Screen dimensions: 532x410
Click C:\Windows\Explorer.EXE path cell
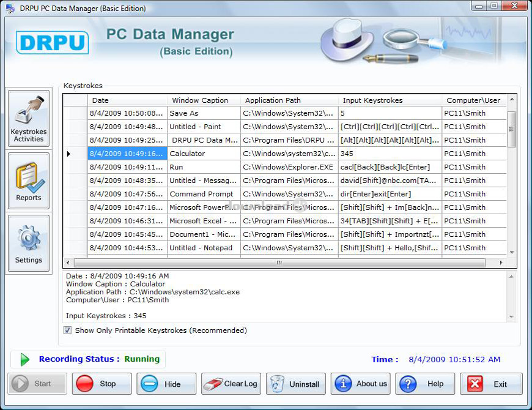[289, 167]
